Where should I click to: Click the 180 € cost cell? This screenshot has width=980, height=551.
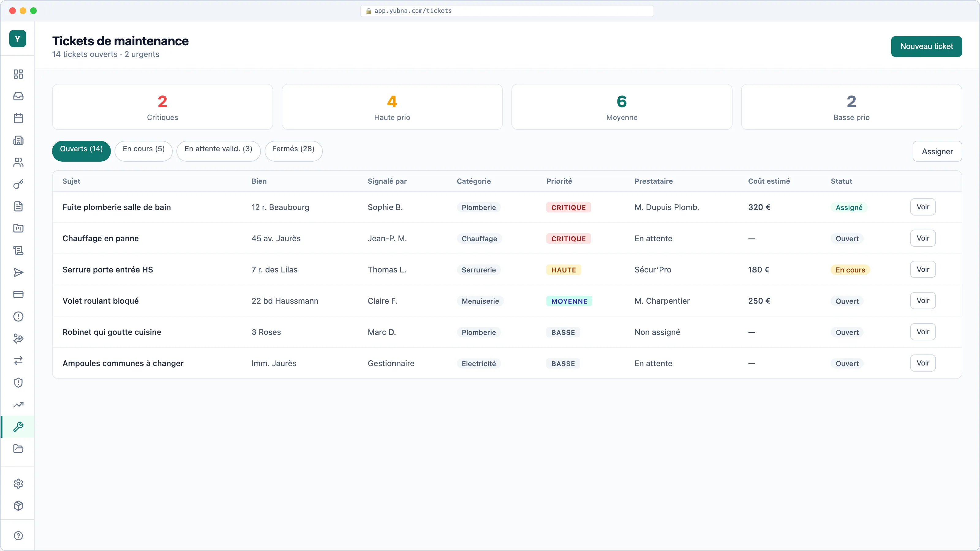759,270
